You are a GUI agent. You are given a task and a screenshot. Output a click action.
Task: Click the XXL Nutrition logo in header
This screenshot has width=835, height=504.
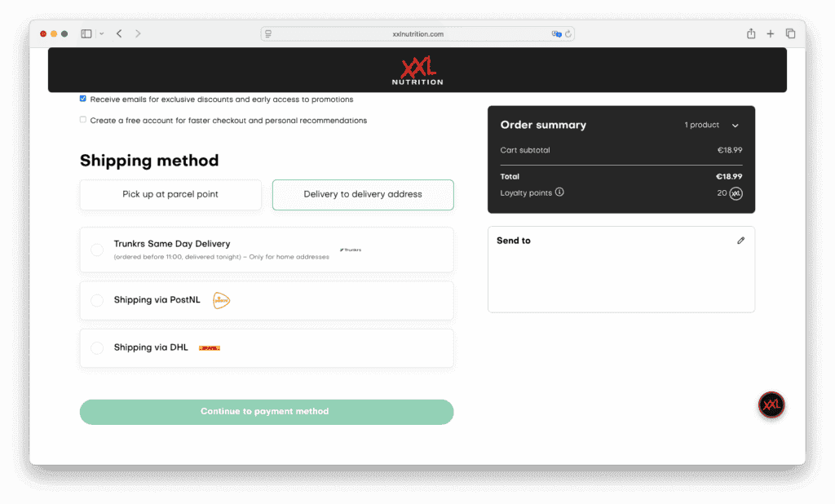click(417, 72)
